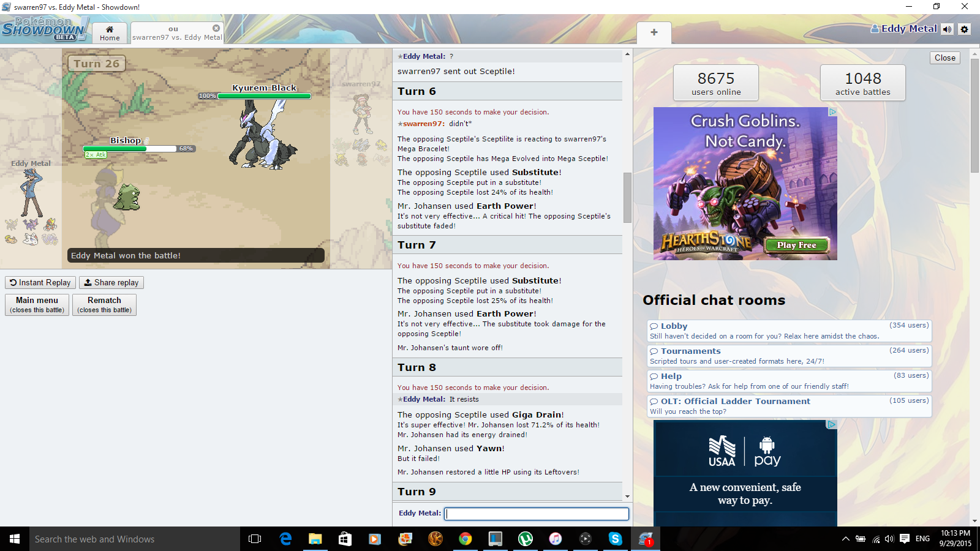Click ENG language indicator
Screen dimensions: 980x551
[922, 539]
